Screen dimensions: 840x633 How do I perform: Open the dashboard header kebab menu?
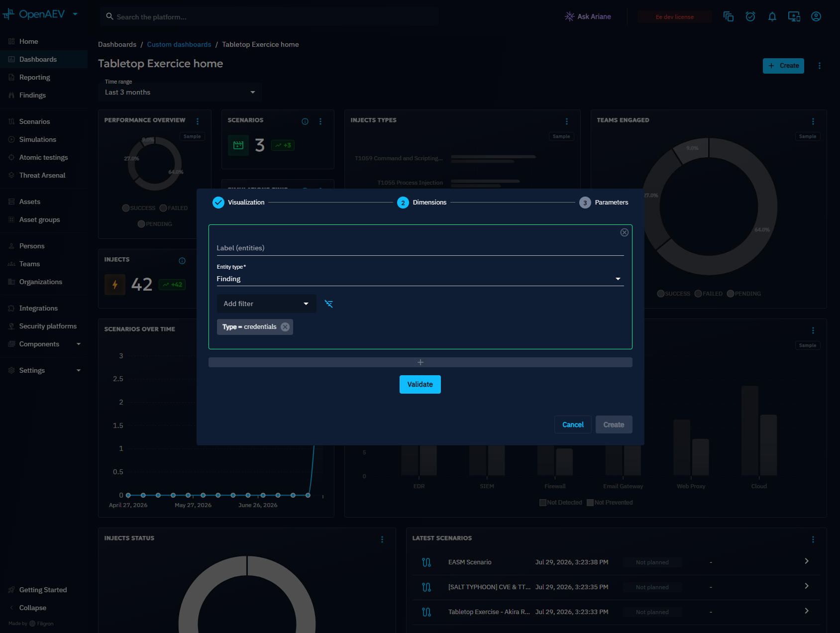(x=820, y=66)
